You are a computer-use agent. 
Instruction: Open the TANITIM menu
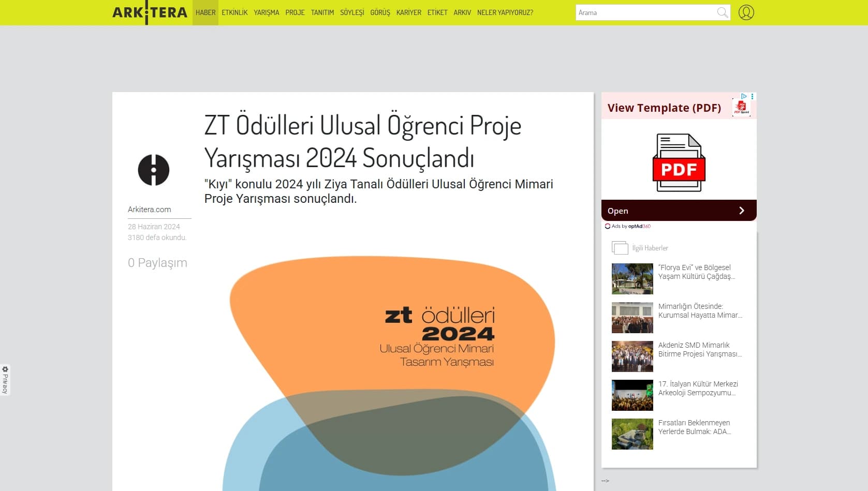pyautogui.click(x=322, y=12)
